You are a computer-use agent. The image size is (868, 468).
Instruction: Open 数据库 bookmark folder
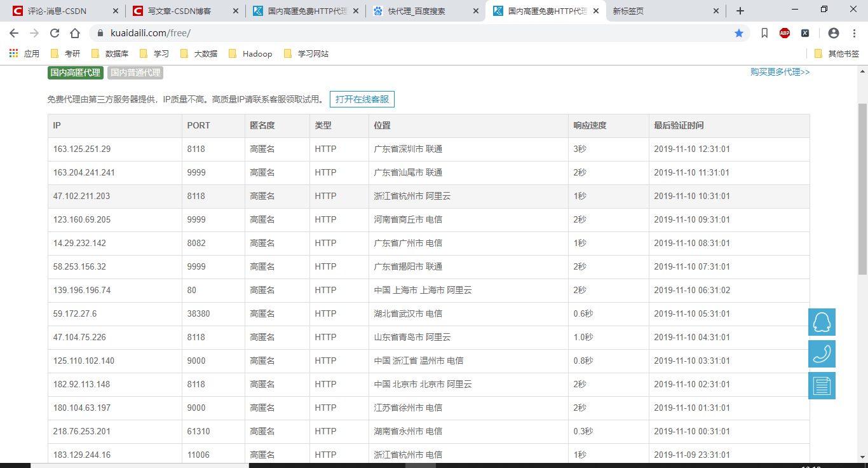110,53
